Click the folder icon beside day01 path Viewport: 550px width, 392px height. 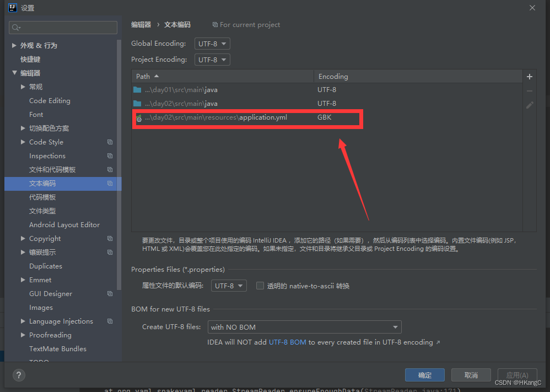point(137,89)
